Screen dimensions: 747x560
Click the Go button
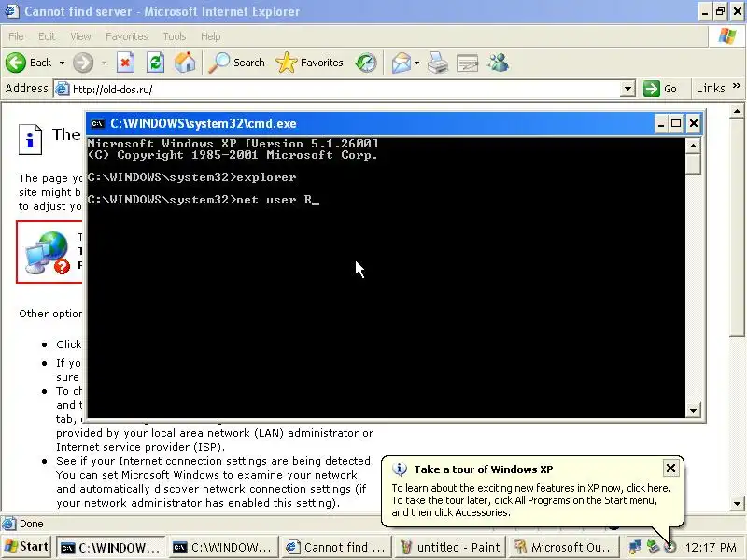pos(660,89)
